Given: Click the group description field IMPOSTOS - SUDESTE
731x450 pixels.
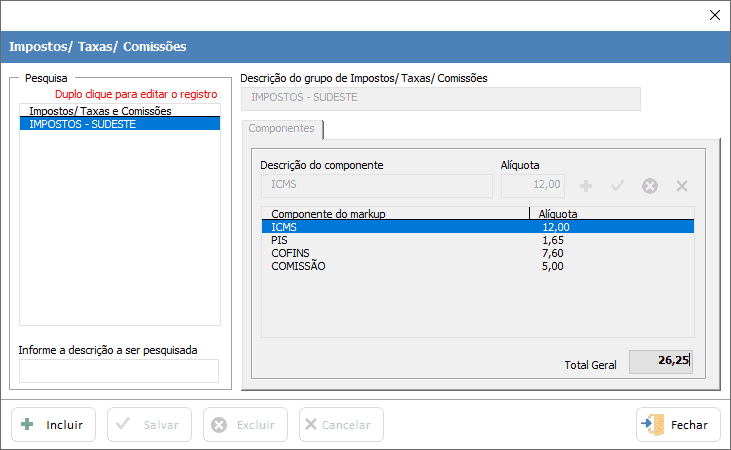Looking at the screenshot, I should (x=441, y=98).
